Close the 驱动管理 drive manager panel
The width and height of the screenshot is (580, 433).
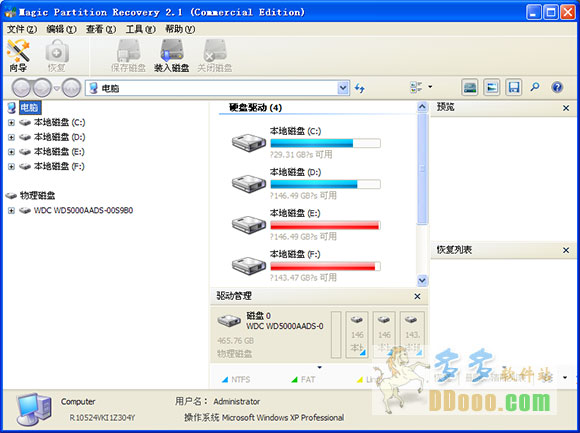(417, 297)
